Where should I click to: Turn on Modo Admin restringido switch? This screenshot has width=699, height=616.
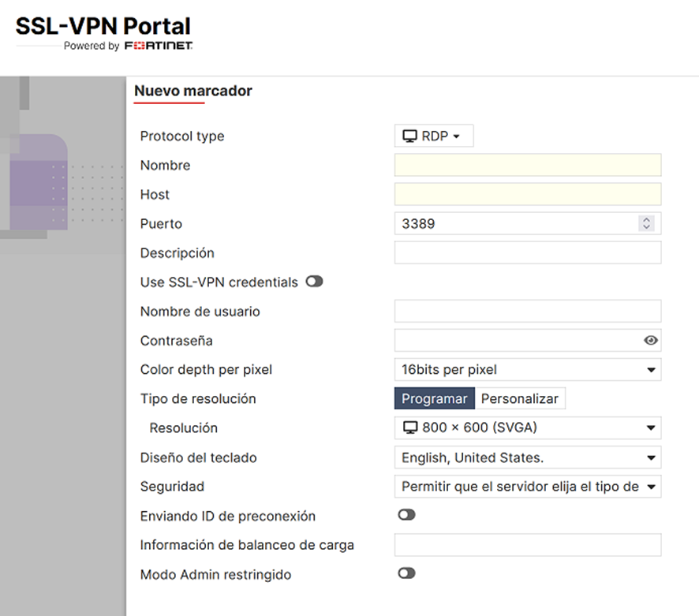click(x=406, y=573)
